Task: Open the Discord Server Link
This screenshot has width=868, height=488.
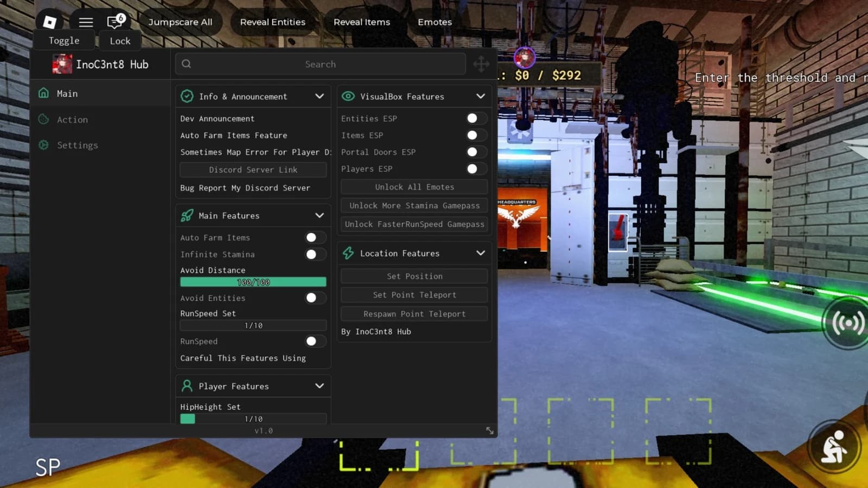Action: click(253, 170)
